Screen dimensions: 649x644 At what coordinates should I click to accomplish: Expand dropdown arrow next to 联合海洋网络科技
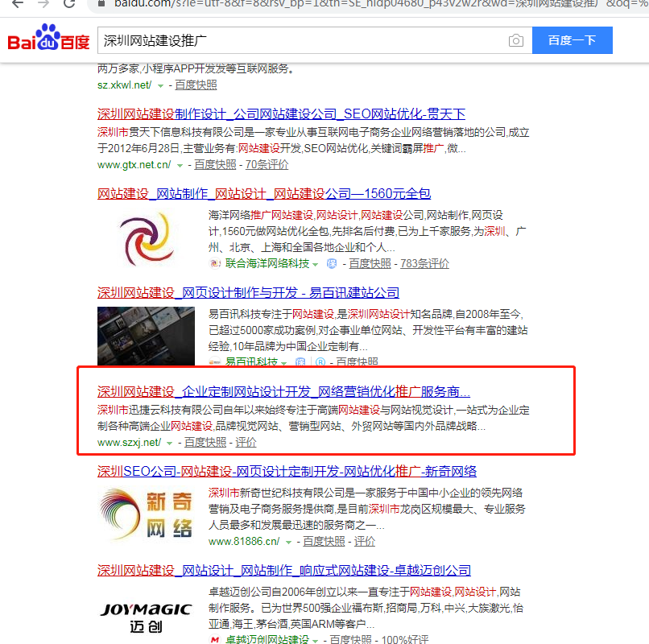click(x=316, y=265)
